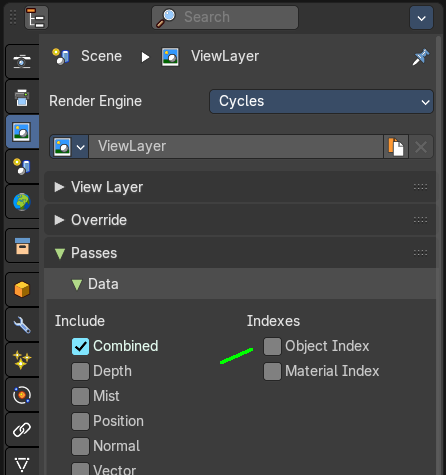Open the Scene properties tab

22,167
